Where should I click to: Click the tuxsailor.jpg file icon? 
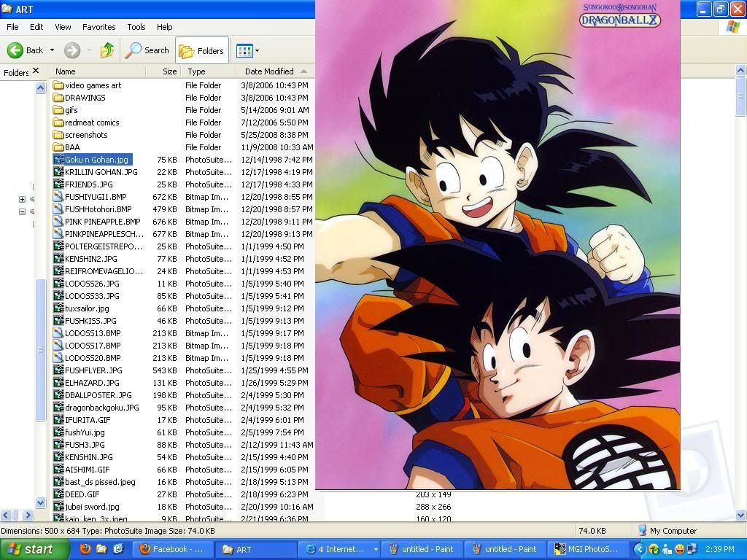(x=58, y=308)
